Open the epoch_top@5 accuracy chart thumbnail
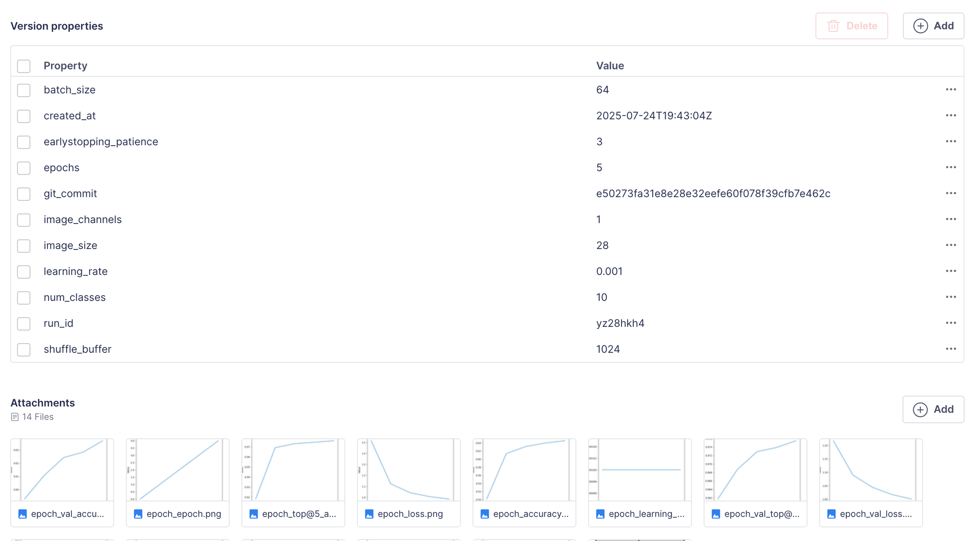980x541 pixels. click(293, 470)
